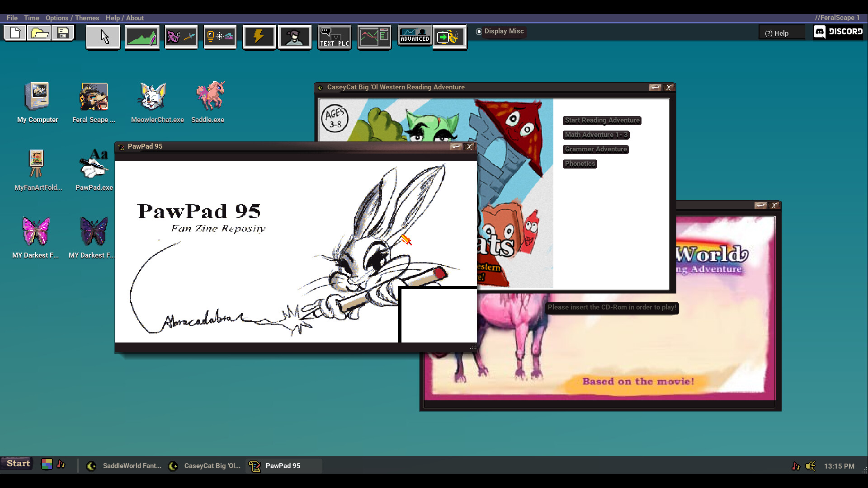The image size is (868, 488).
Task: Open the Time menu
Action: point(32,18)
